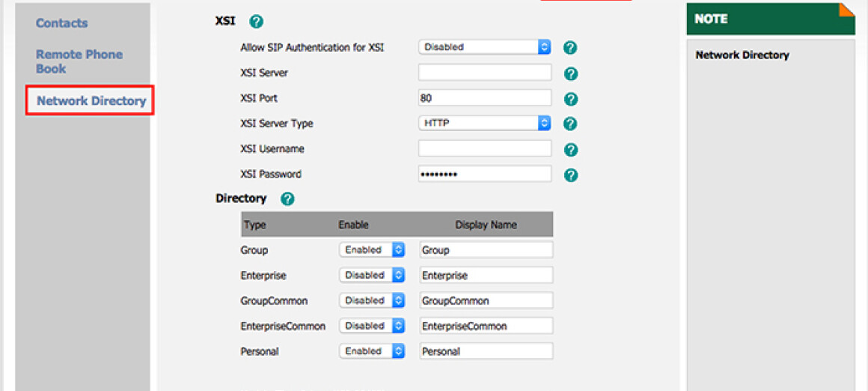Change GroupCommon enable setting dropdown
Image resolution: width=868 pixels, height=391 pixels.
point(372,300)
